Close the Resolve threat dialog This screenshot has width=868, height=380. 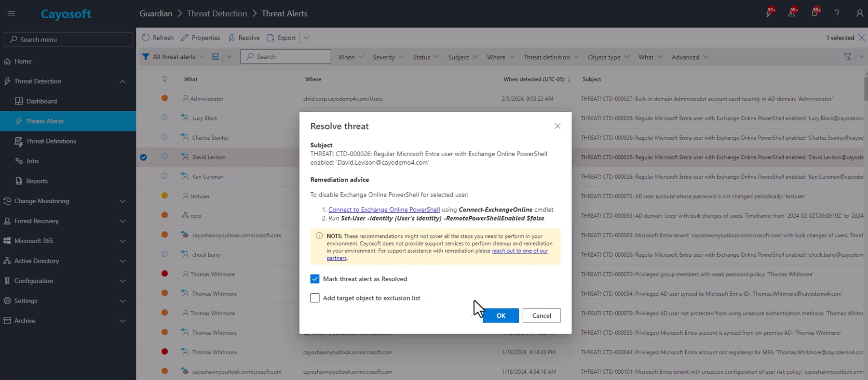(x=557, y=126)
